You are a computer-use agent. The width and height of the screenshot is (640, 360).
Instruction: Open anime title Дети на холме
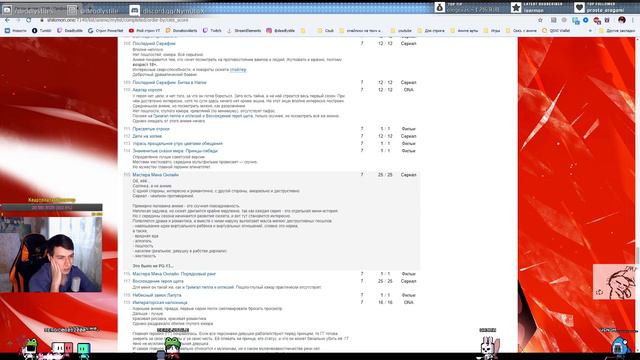point(147,136)
